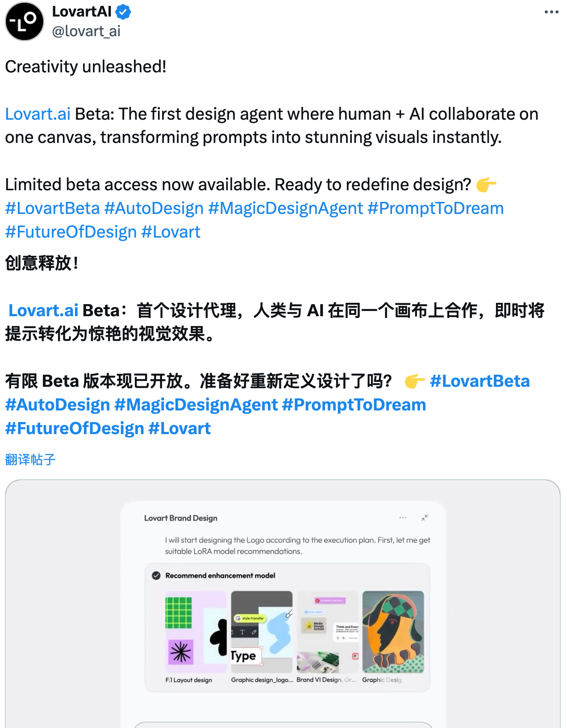Image resolution: width=567 pixels, height=728 pixels.
Task: Click the 翻译帖子 translate post link
Action: click(30, 459)
